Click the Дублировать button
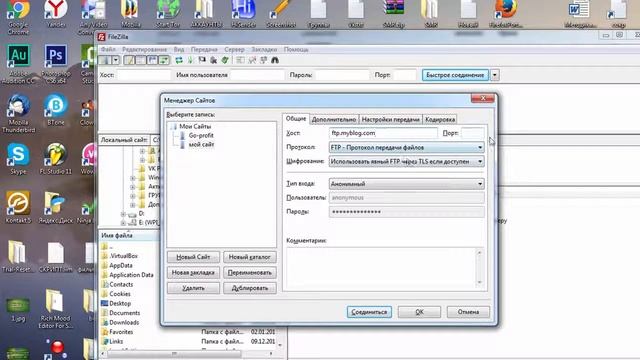 pyautogui.click(x=249, y=288)
